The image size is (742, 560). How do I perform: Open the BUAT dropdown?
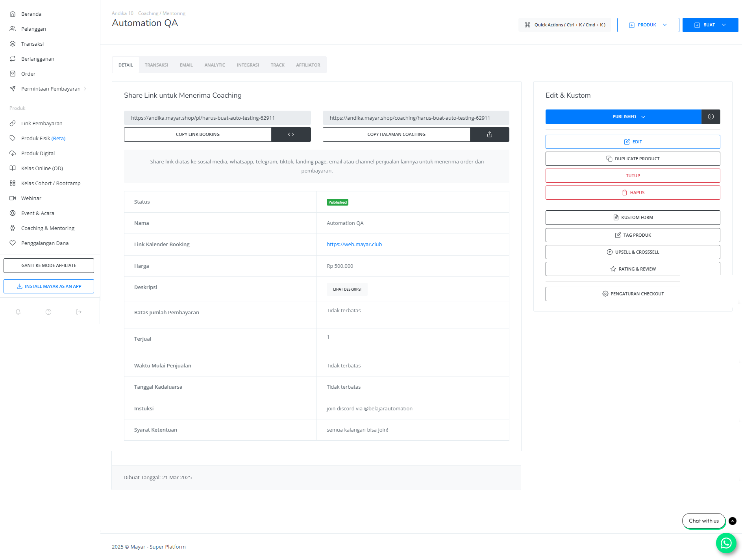710,25
